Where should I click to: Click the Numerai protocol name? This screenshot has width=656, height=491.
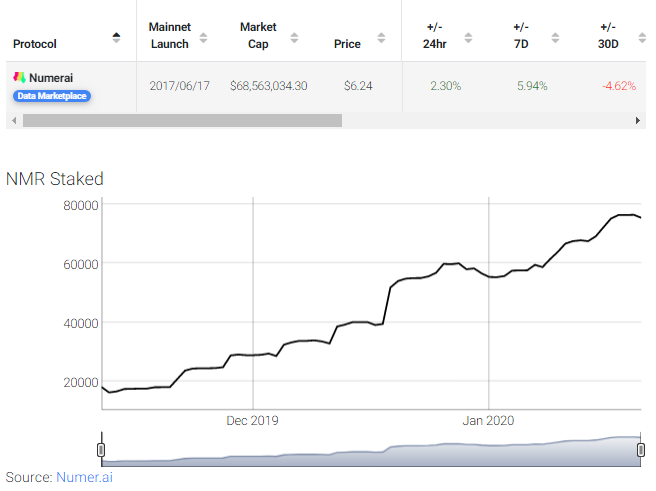[x=51, y=78]
